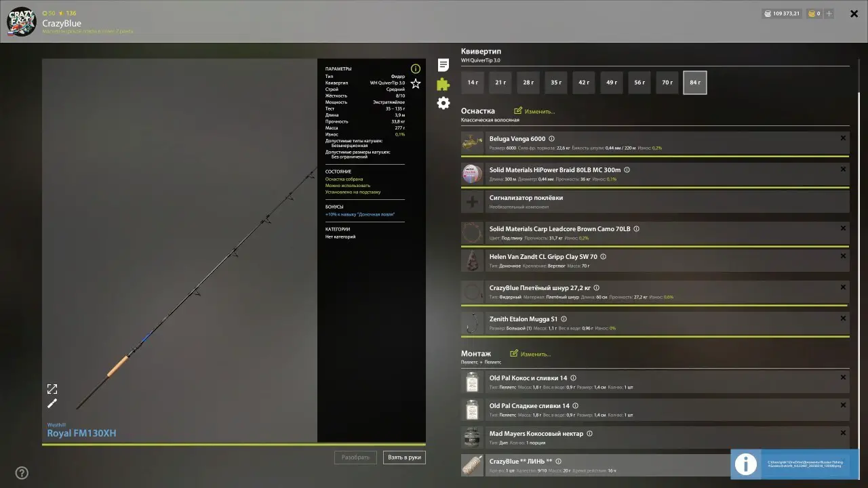868x488 pixels.
Task: Click the Mad Mayers dip jar thumbnail
Action: [472, 438]
